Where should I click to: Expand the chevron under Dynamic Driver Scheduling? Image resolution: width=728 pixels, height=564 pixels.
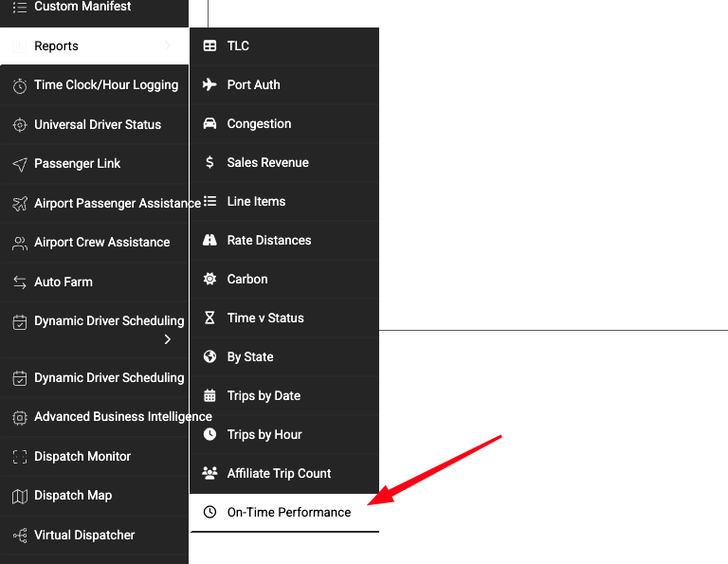168,339
